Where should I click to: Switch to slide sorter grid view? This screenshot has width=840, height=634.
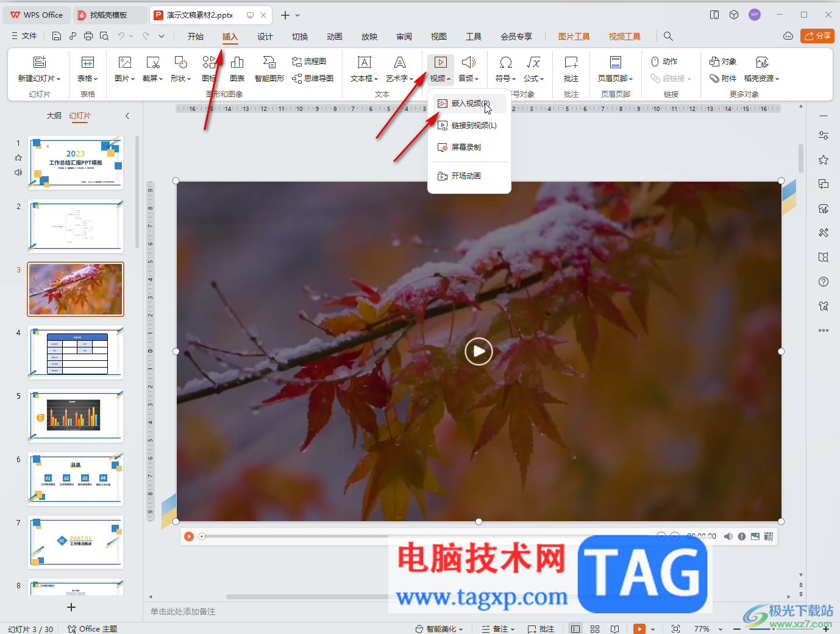click(x=595, y=629)
